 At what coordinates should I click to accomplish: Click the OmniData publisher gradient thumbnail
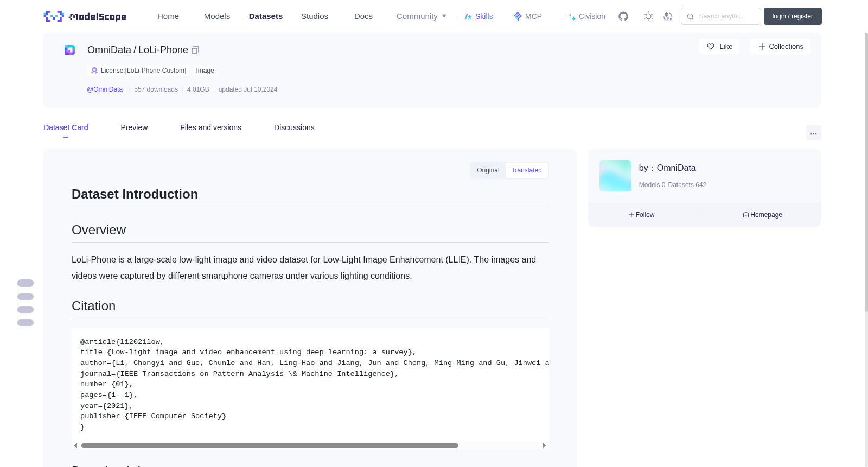click(615, 176)
